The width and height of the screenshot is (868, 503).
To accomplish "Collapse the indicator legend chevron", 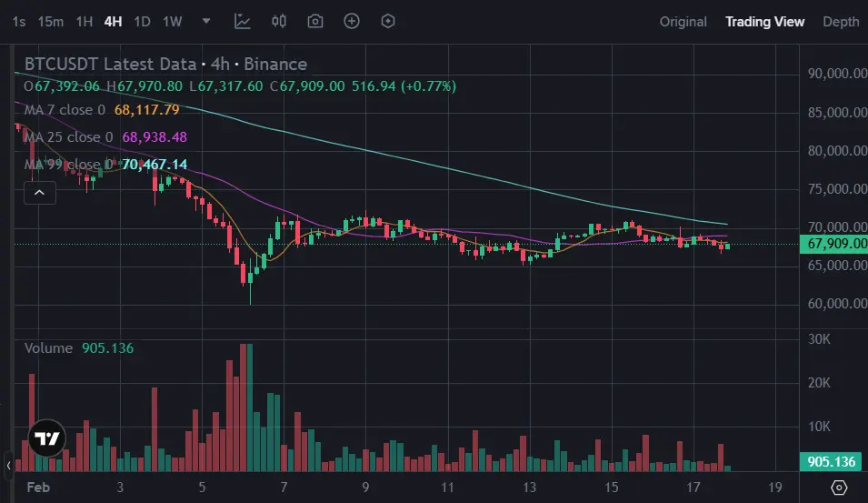I will pos(40,193).
